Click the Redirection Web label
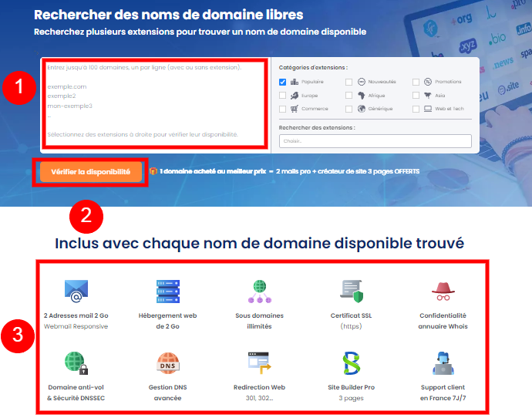Viewport: 532px width, 418px height. pos(259,387)
